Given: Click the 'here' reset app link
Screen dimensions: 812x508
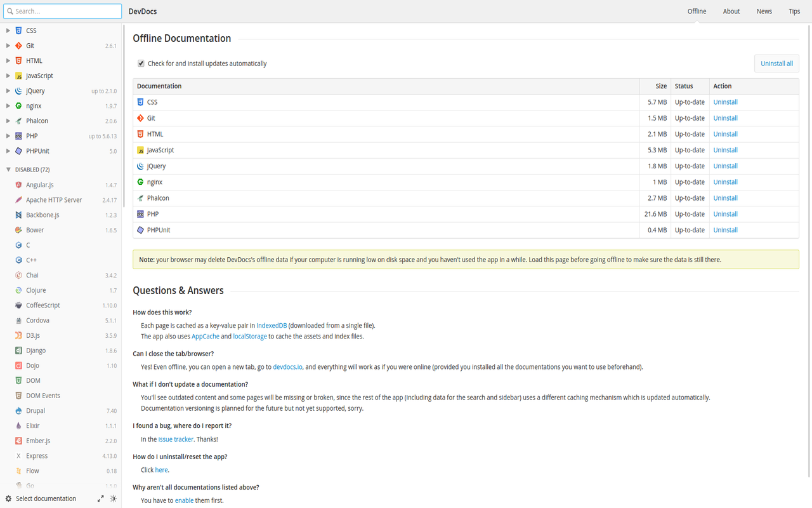Looking at the screenshot, I should pos(162,470).
